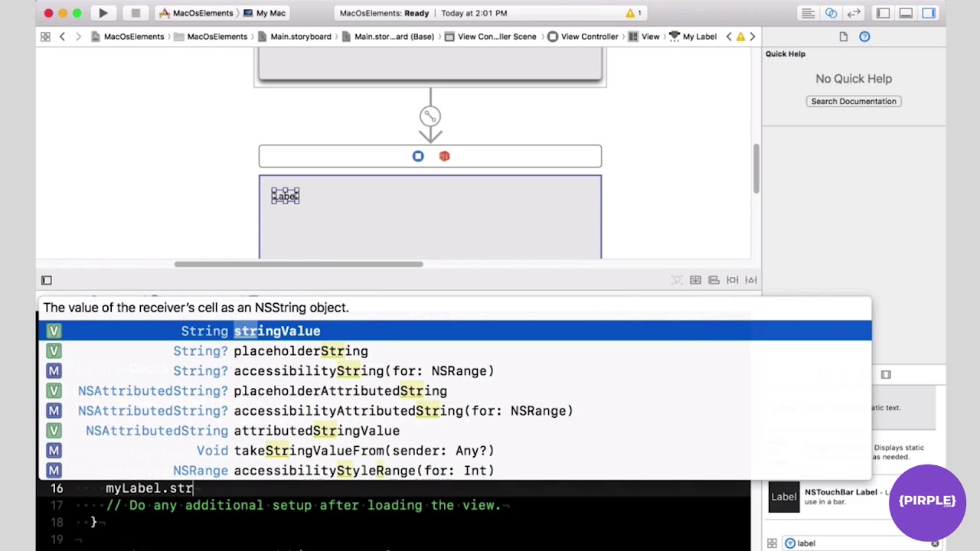Viewport: 980px width, 551px height.
Task: Choose accessibilityAttributedString(for: NSRange) completion
Action: click(455, 411)
